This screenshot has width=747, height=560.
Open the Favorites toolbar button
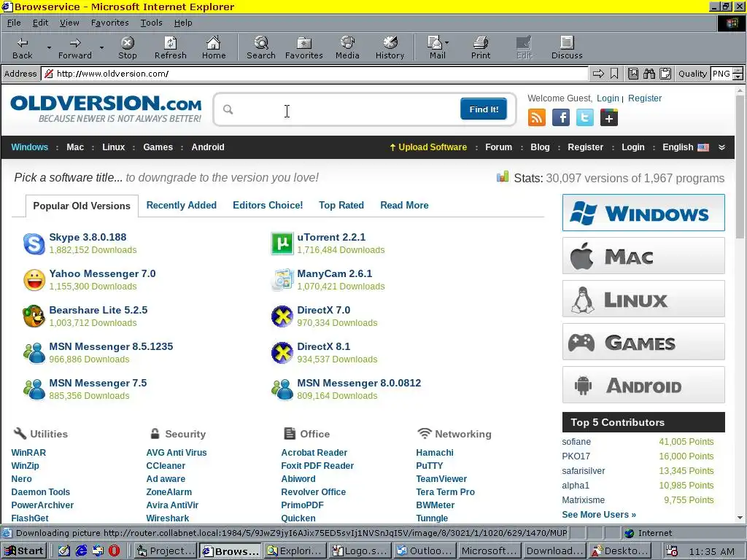304,47
